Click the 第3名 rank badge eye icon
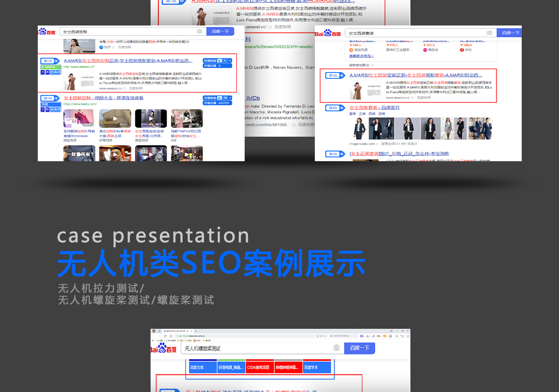Image resolution: width=559 pixels, height=392 pixels. (x=342, y=75)
